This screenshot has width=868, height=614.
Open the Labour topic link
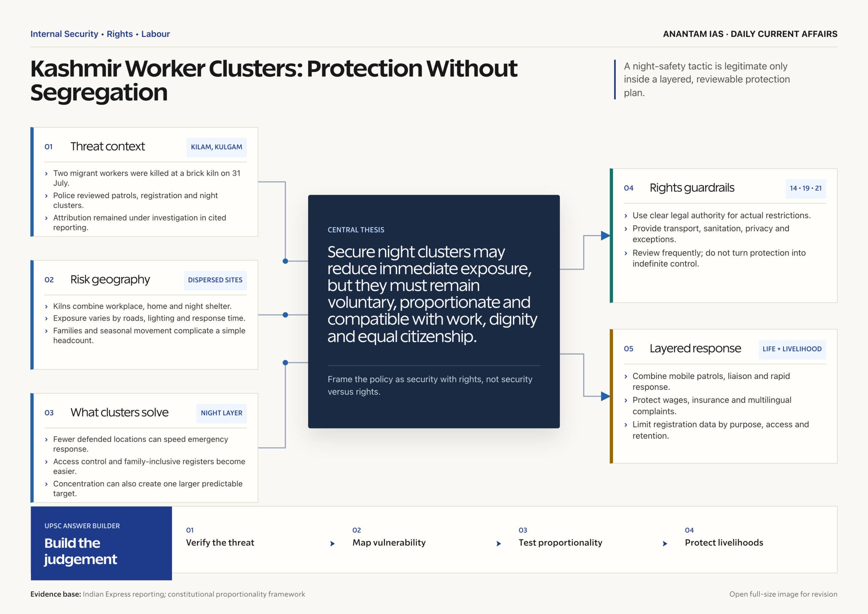[155, 34]
